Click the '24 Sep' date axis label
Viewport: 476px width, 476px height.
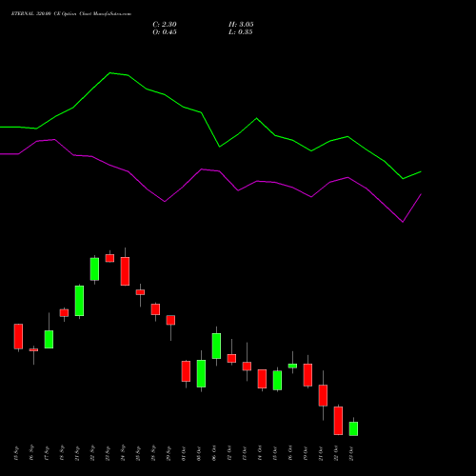(123, 453)
